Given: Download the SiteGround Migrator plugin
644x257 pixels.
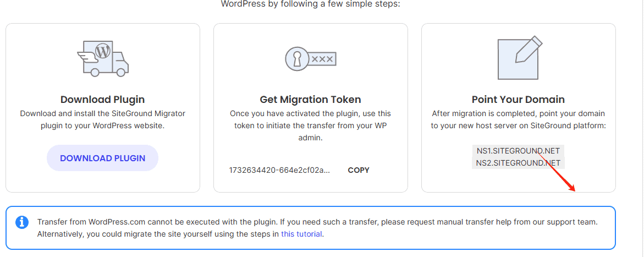Looking at the screenshot, I should coord(103,158).
